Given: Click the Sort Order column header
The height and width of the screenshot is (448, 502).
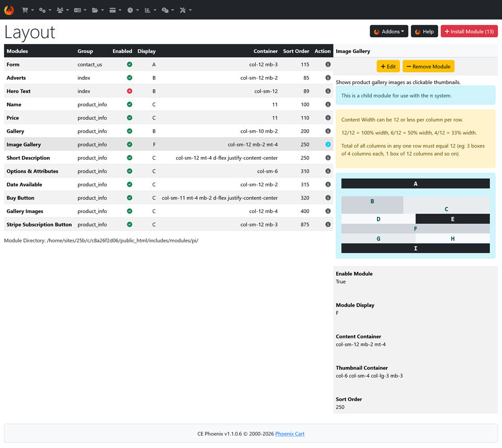Looking at the screenshot, I should click(296, 51).
